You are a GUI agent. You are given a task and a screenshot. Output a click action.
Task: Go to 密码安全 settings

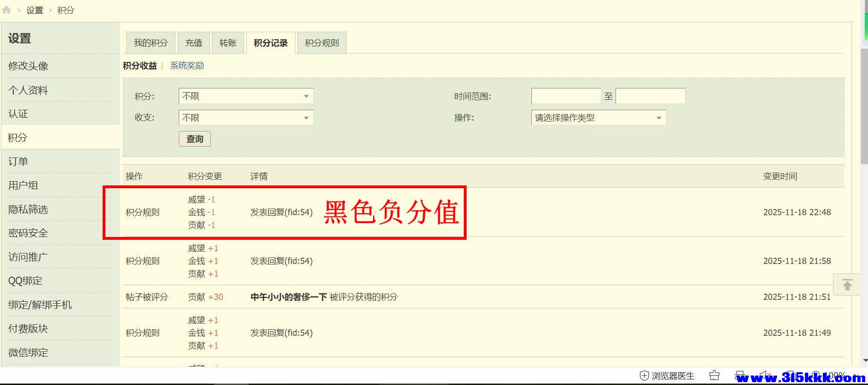coord(28,233)
